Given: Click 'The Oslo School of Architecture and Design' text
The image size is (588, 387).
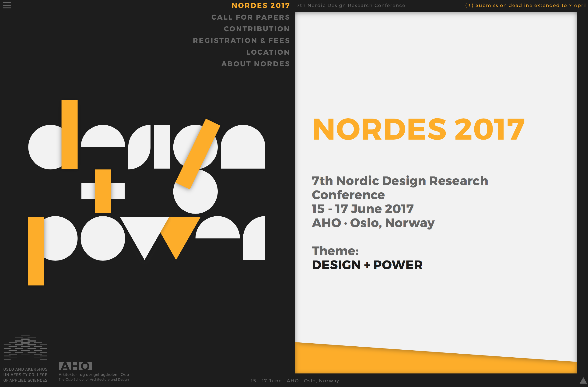Looking at the screenshot, I should (x=94, y=380).
